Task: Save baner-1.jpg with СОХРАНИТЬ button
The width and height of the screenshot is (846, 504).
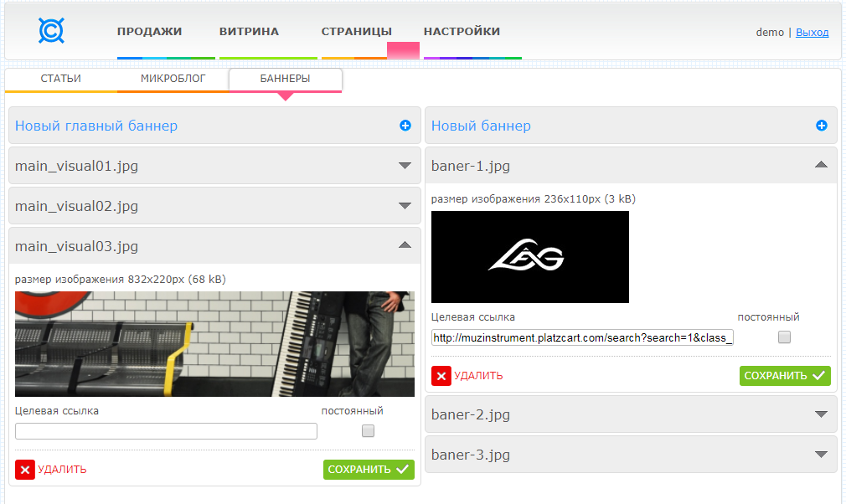Action: pos(785,376)
